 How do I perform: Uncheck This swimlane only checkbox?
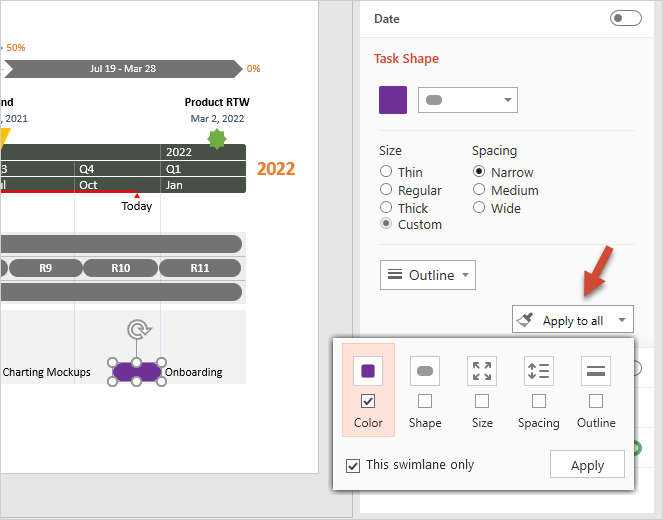(353, 465)
